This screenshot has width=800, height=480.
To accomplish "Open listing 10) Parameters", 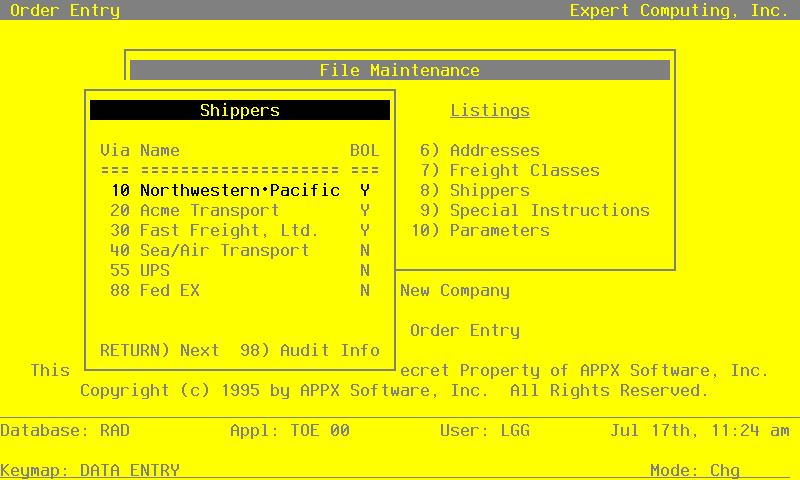I will pyautogui.click(x=480, y=231).
